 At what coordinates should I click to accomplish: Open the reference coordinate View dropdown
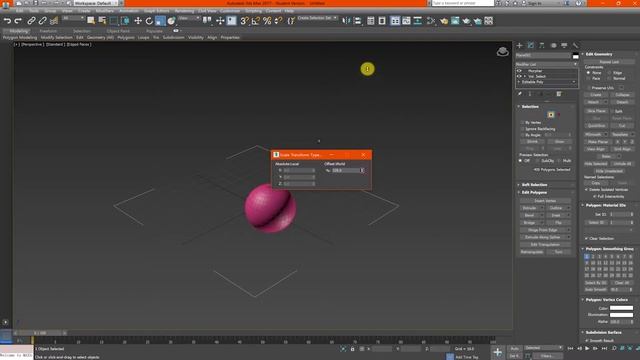[189, 18]
